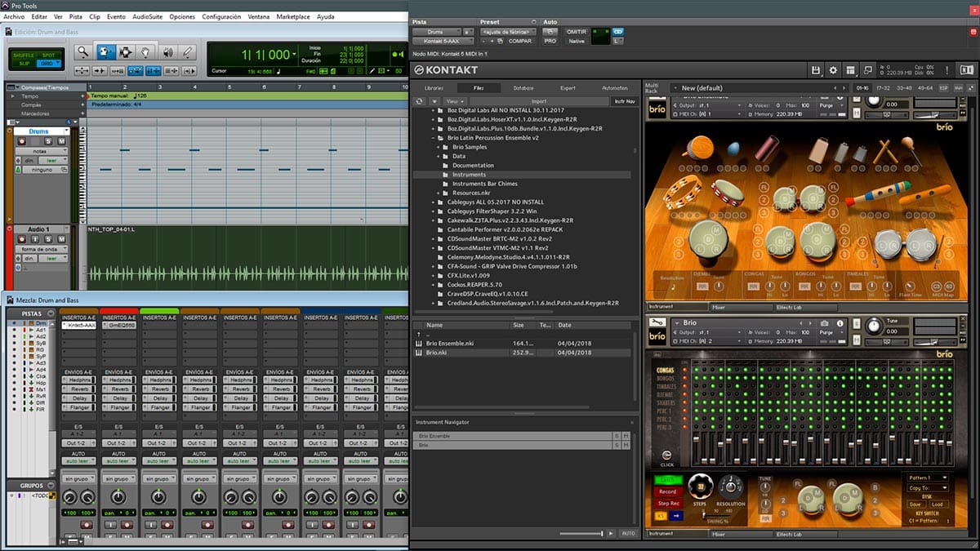Viewport: 980px width, 551px height.
Task: Open Kontakt workspace layout menu
Action: [850, 71]
